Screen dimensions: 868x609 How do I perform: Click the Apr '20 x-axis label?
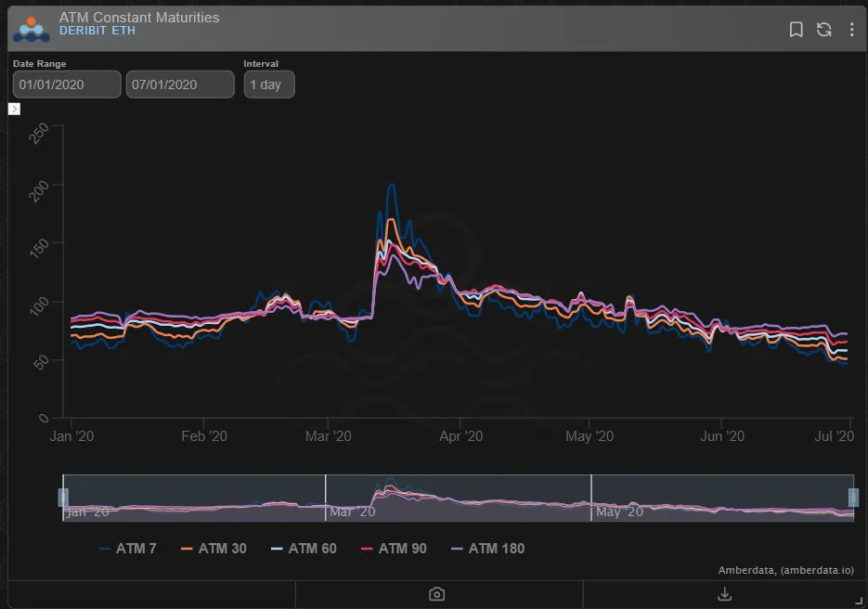461,436
